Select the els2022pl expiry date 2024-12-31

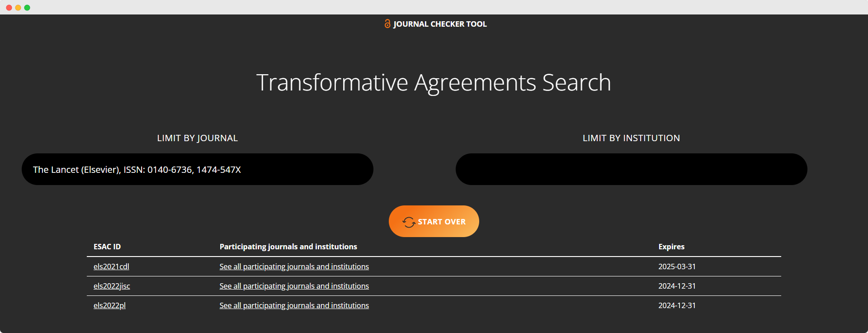[677, 305]
